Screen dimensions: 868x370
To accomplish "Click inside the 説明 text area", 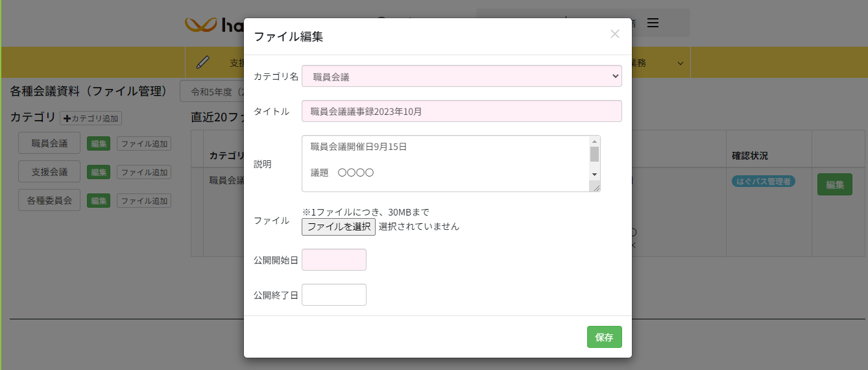I will point(445,164).
